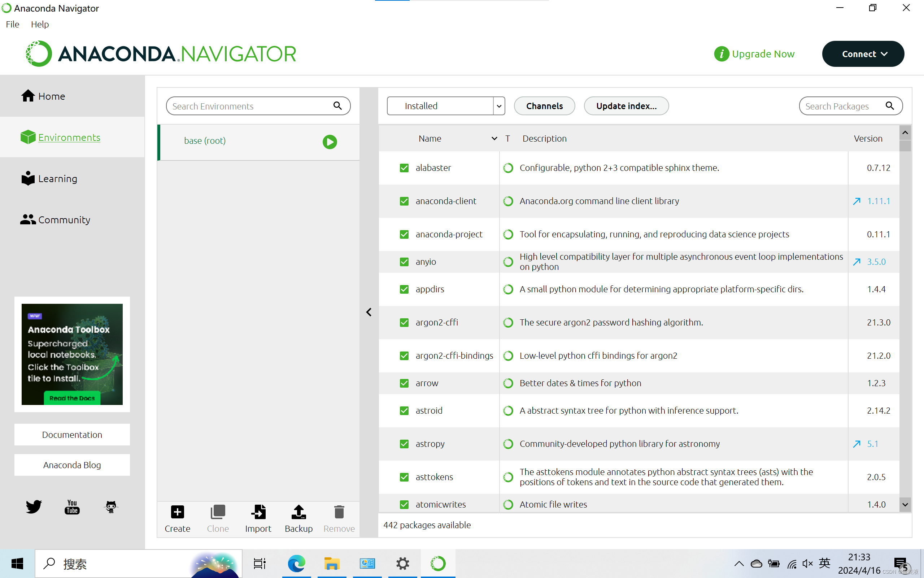Click the search icon in Search Environments
The image size is (924, 578).
click(337, 105)
